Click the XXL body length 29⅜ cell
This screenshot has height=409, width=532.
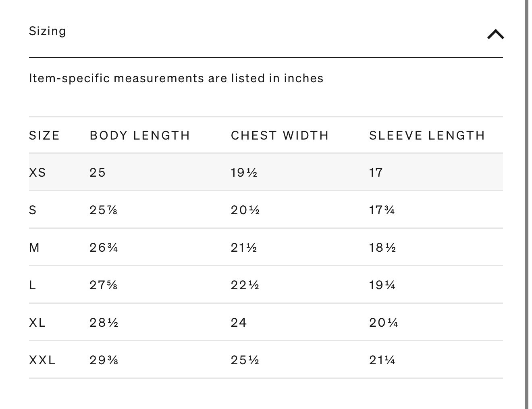point(104,360)
